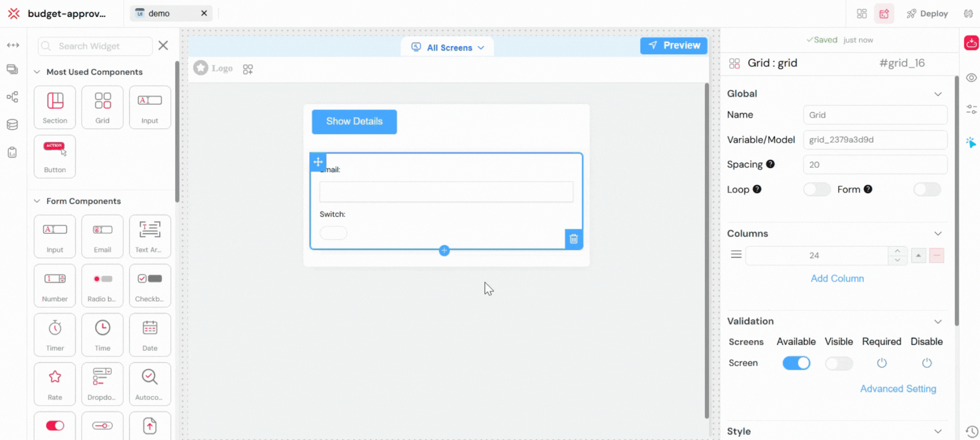This screenshot has width=980, height=440.
Task: Toggle the Screen Available switch off
Action: [x=796, y=363]
